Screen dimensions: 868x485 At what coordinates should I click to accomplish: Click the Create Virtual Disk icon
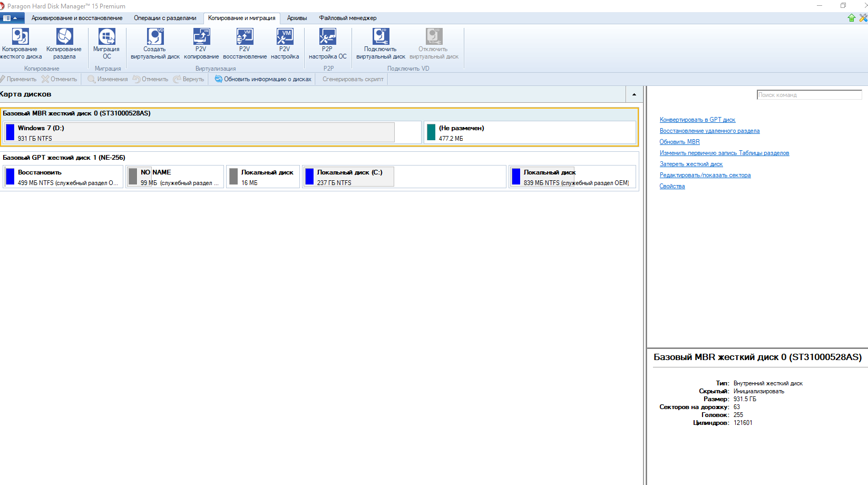click(x=155, y=37)
